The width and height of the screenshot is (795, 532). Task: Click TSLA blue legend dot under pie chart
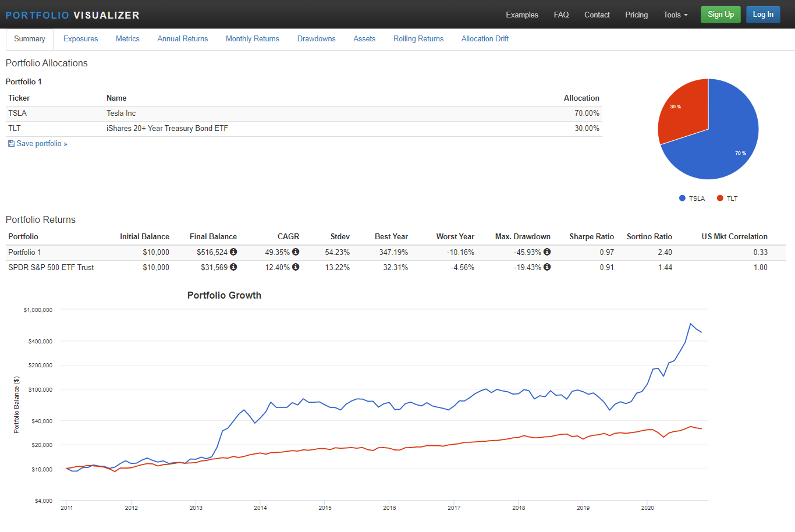[682, 198]
